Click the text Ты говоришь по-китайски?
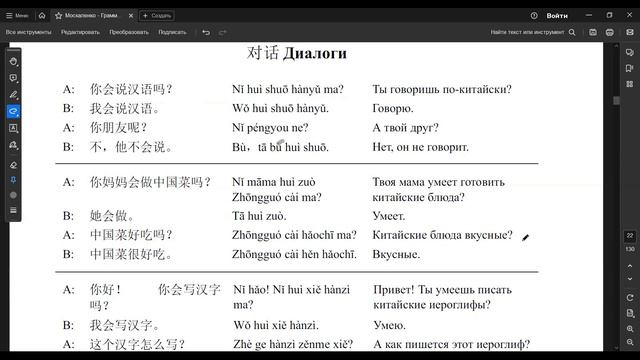 tap(442, 89)
